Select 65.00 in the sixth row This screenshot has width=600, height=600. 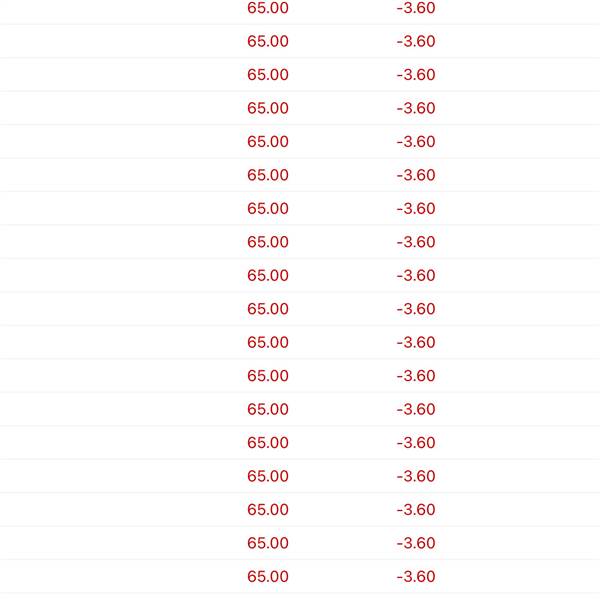tap(268, 175)
